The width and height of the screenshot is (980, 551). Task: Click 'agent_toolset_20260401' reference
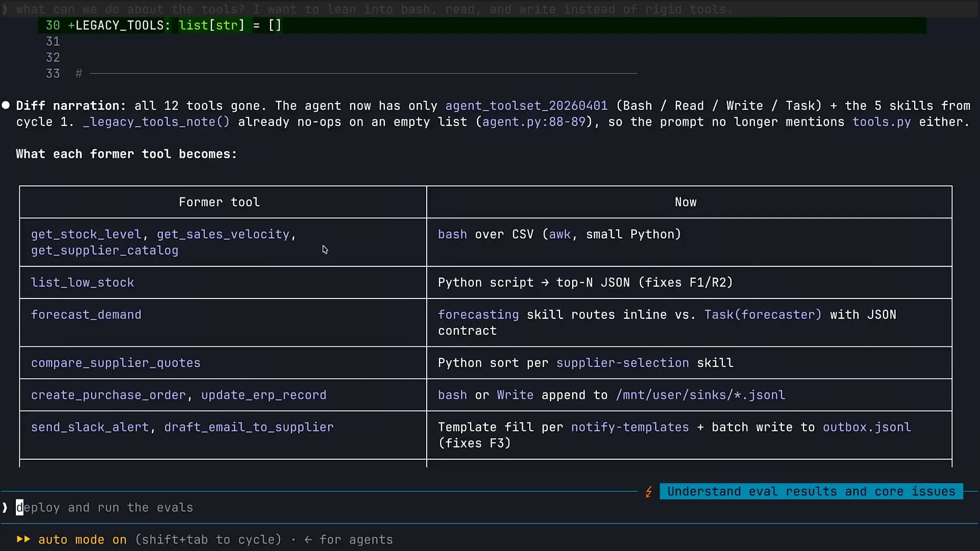point(526,106)
